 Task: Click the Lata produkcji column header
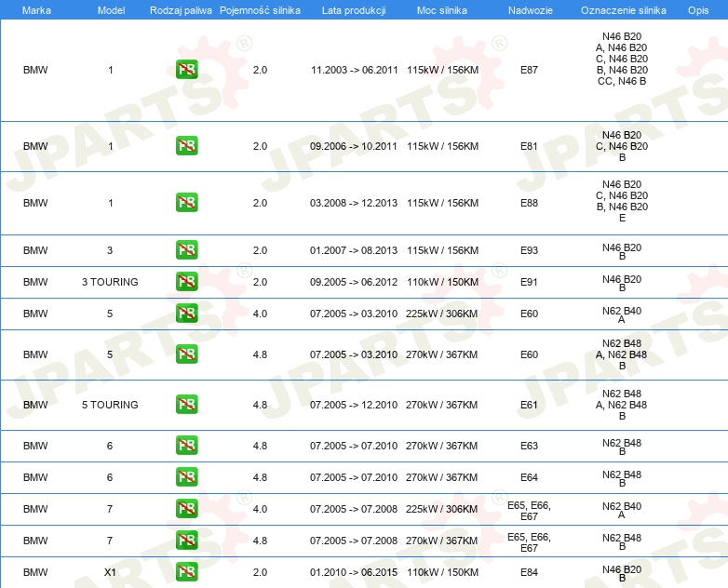(354, 10)
